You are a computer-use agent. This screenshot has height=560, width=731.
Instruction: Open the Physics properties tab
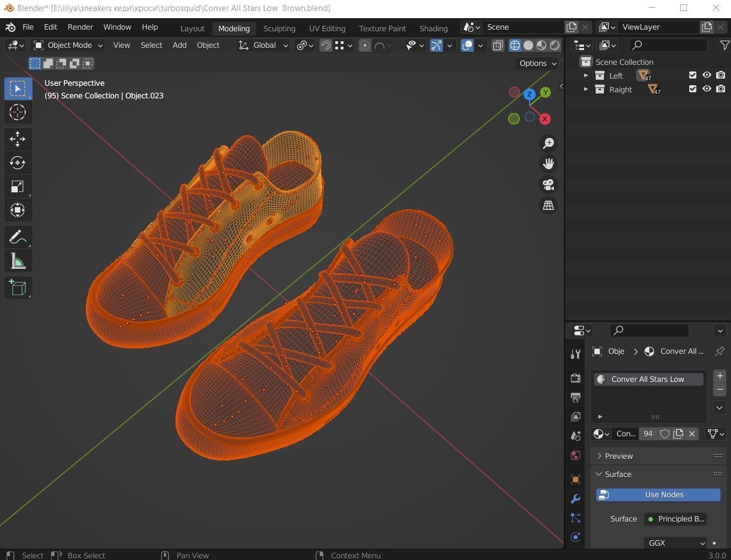575,537
